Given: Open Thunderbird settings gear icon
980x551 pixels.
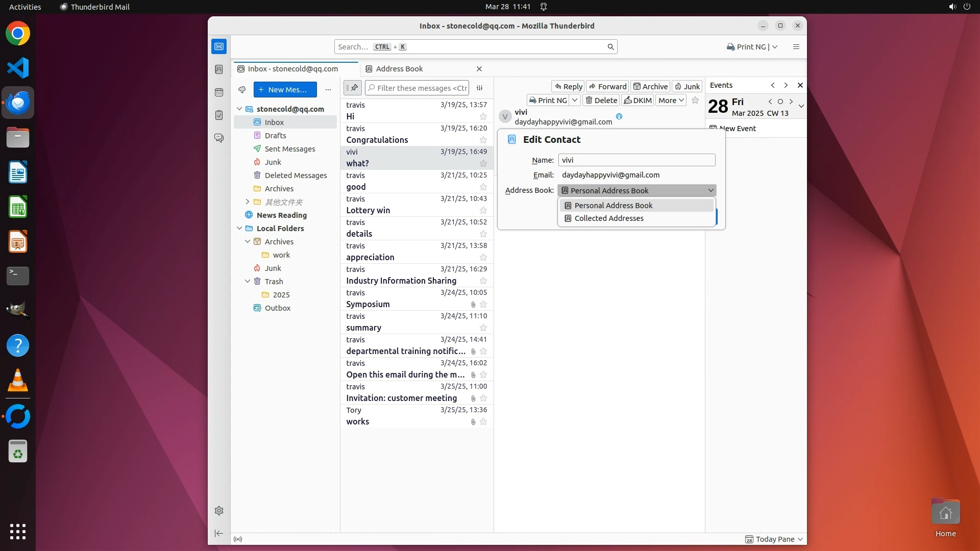Looking at the screenshot, I should click(219, 511).
